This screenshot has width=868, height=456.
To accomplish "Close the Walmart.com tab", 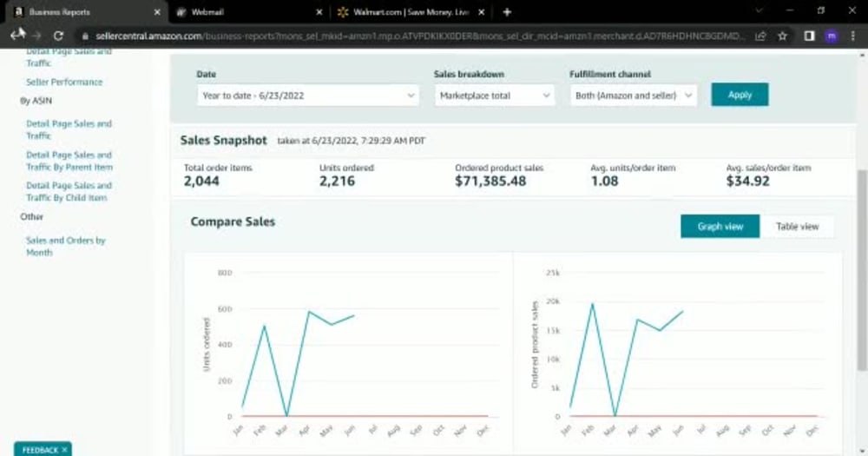I will (481, 11).
